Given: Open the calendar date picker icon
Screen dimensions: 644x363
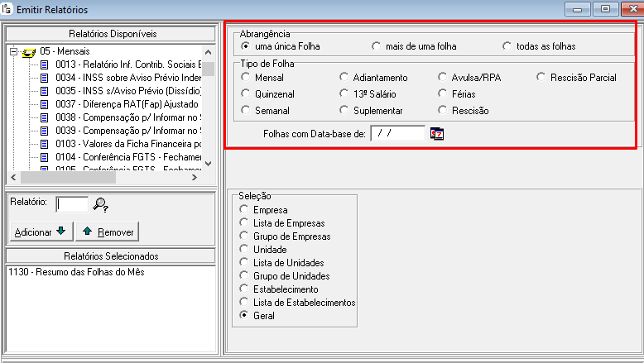Looking at the screenshot, I should click(437, 134).
